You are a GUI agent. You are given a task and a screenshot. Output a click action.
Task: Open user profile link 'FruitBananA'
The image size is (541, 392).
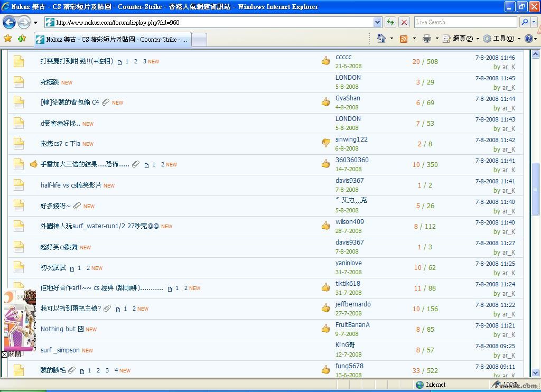pos(352,325)
